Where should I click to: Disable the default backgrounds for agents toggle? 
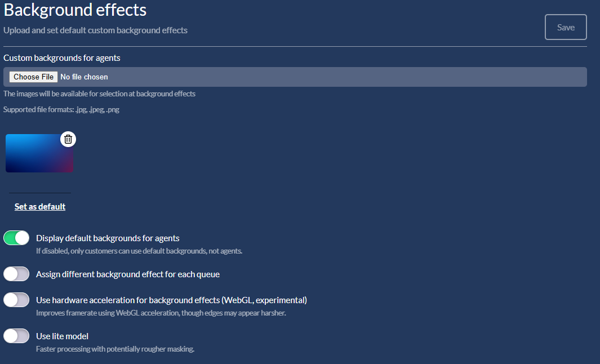pyautogui.click(x=16, y=238)
